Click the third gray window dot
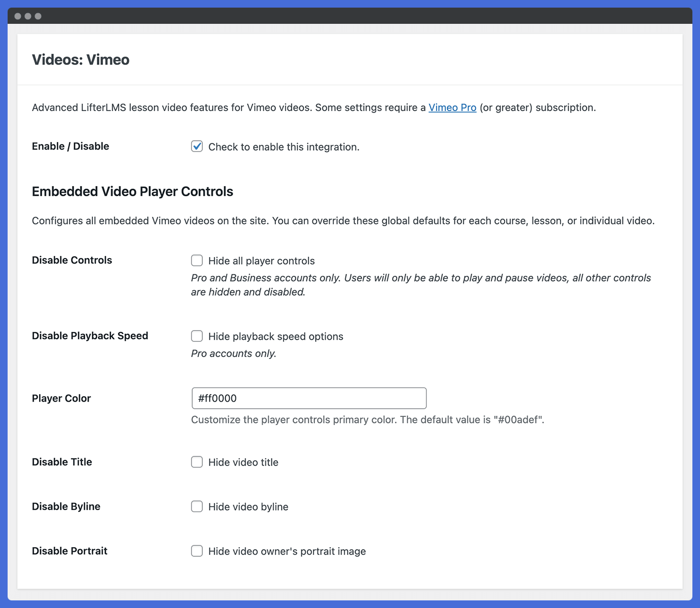 pos(38,16)
